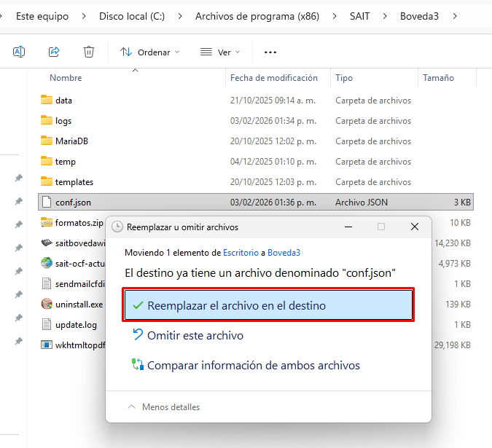Expand the chevron after Boveda3 in path
Screen dimensions: 492x448
(456, 15)
